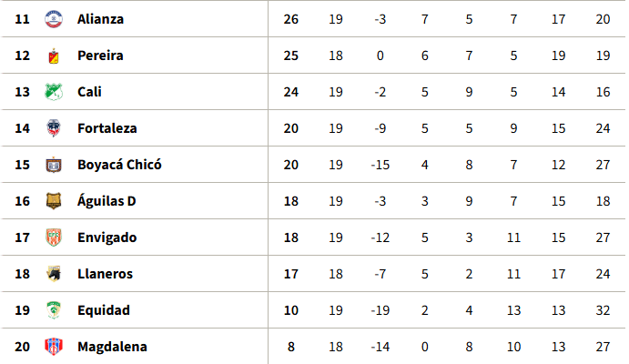Click the Envigado orange crest icon
629x364 pixels.
[54, 238]
